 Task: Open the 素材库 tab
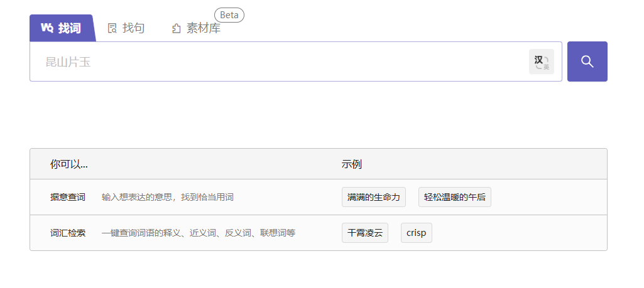196,28
